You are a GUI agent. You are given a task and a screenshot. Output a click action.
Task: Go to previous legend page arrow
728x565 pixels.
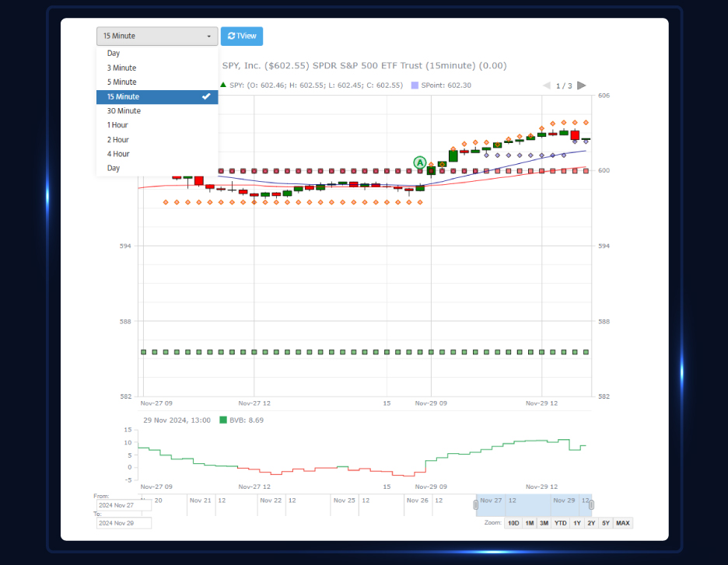pos(547,85)
